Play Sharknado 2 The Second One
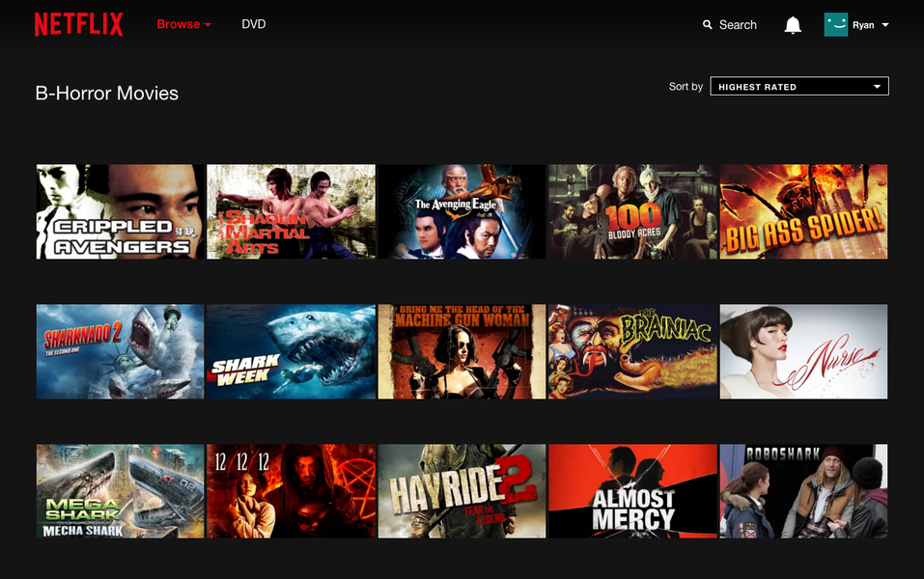The width and height of the screenshot is (924, 579). tap(119, 350)
